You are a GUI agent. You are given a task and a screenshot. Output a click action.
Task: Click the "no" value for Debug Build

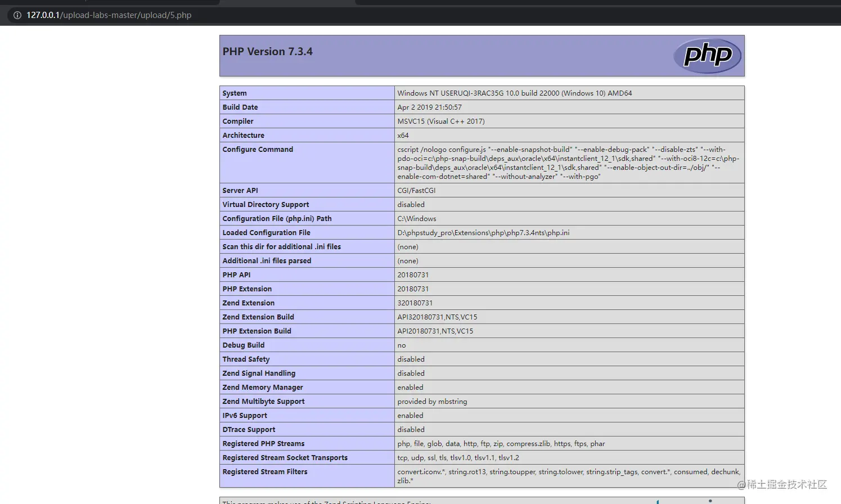click(x=402, y=345)
